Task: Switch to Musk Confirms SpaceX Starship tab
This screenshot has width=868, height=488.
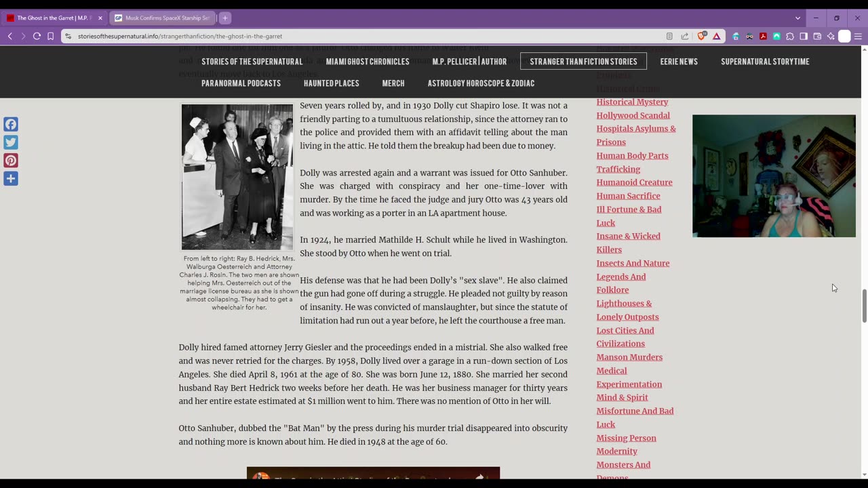Action: 163,18
